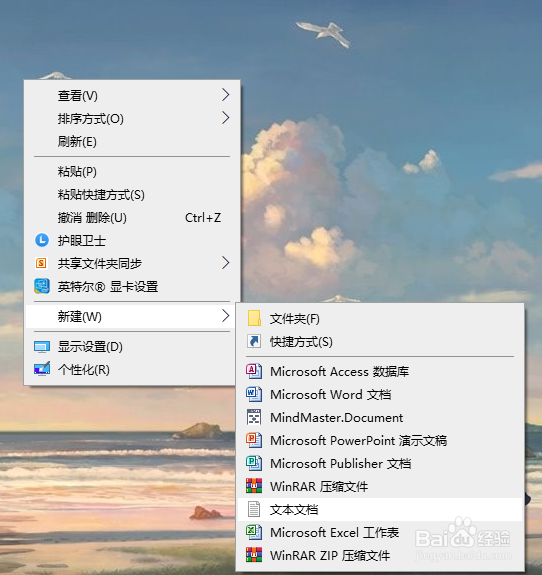The width and height of the screenshot is (542, 575).
Task: Click the Microsoft Word document icon
Action: point(254,394)
